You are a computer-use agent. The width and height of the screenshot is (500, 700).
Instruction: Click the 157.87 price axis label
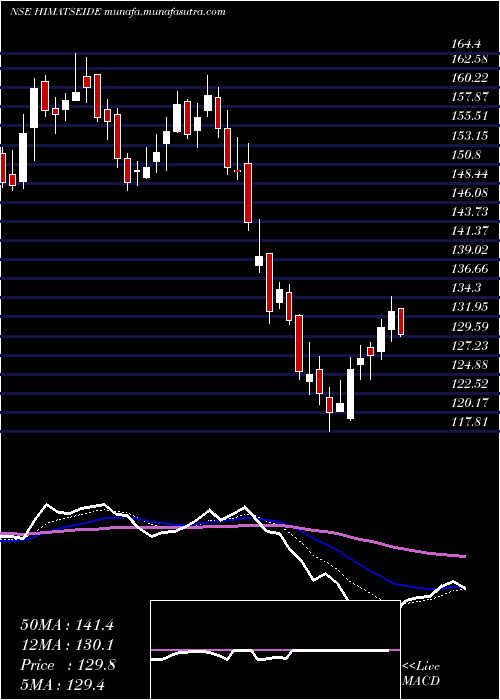point(470,97)
